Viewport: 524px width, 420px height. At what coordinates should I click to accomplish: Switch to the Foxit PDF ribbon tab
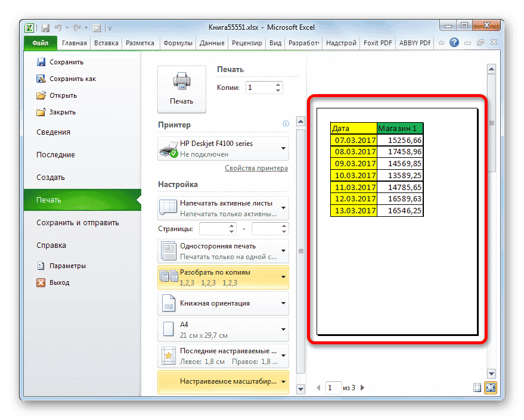coord(377,42)
